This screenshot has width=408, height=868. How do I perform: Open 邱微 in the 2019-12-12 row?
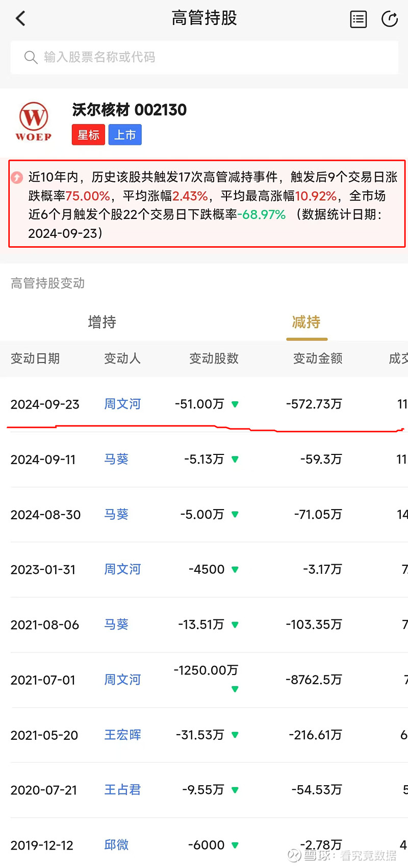click(x=116, y=845)
